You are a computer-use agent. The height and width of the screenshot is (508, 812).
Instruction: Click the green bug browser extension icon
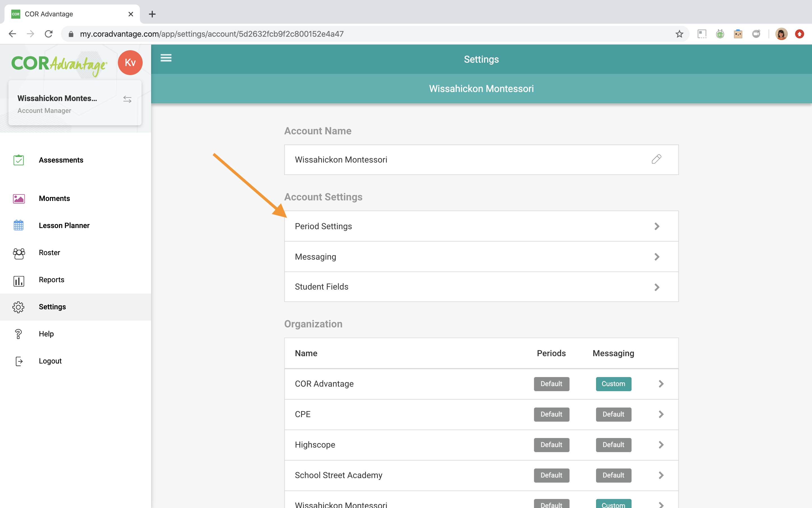[x=720, y=34]
